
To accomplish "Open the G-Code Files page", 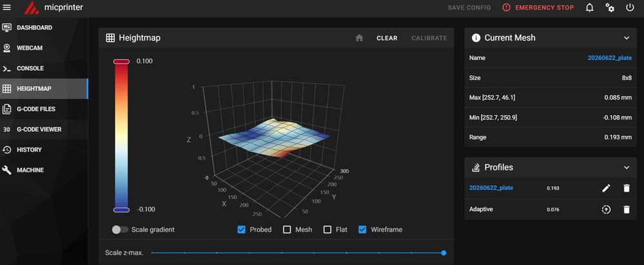I will (x=44, y=109).
